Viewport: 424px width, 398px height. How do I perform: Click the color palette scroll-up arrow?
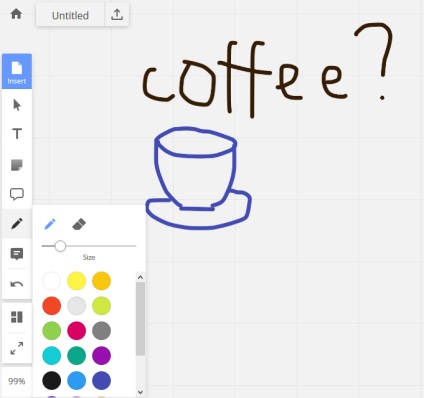tap(140, 277)
